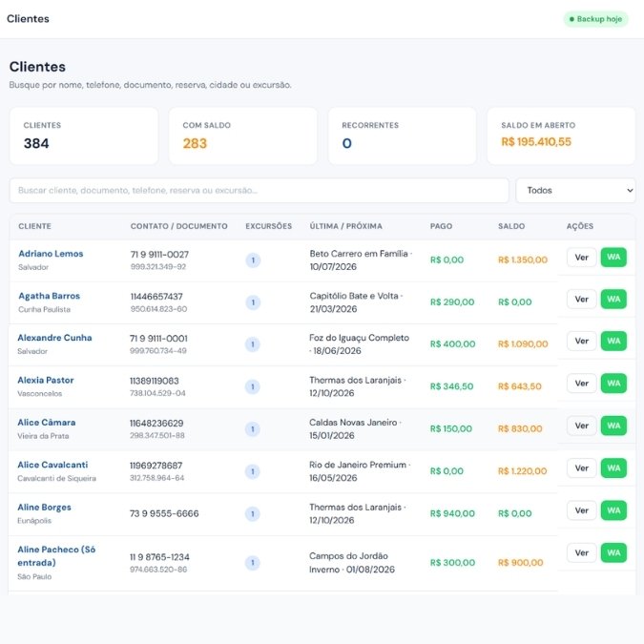The image size is (644, 644).
Task: Open WhatsApp for Agatha Barros
Action: [x=613, y=299]
